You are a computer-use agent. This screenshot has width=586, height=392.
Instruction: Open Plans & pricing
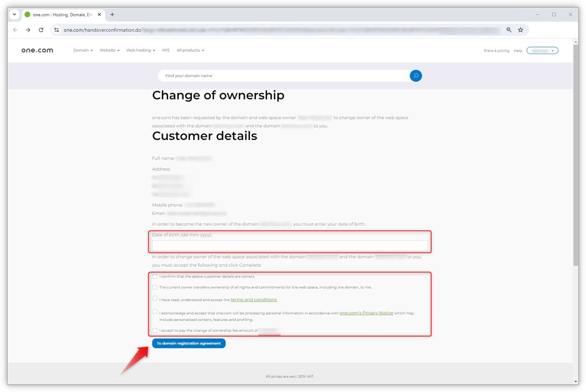(497, 51)
